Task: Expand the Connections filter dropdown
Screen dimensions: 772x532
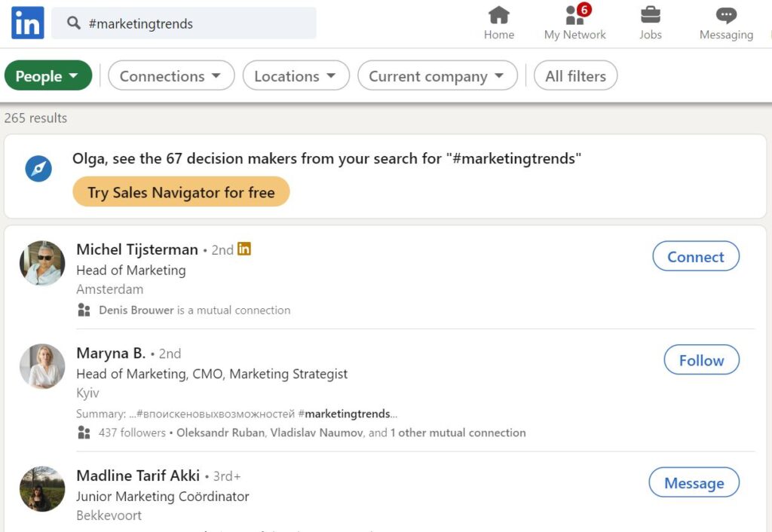Action: 171,76
